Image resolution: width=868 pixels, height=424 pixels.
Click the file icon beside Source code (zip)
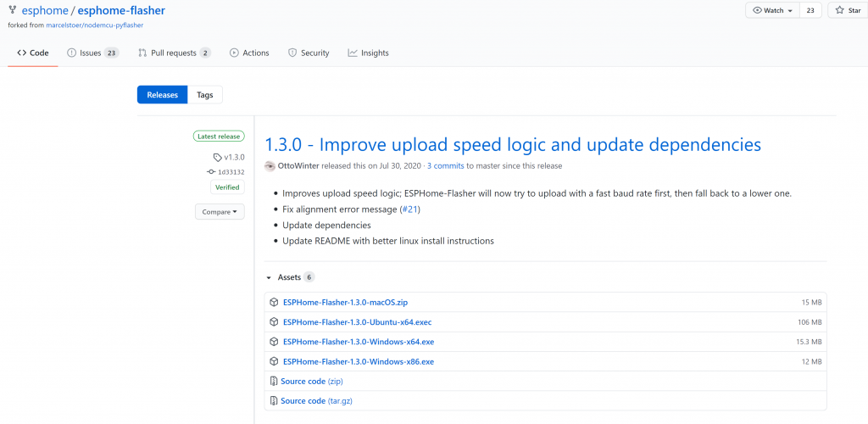coord(273,382)
